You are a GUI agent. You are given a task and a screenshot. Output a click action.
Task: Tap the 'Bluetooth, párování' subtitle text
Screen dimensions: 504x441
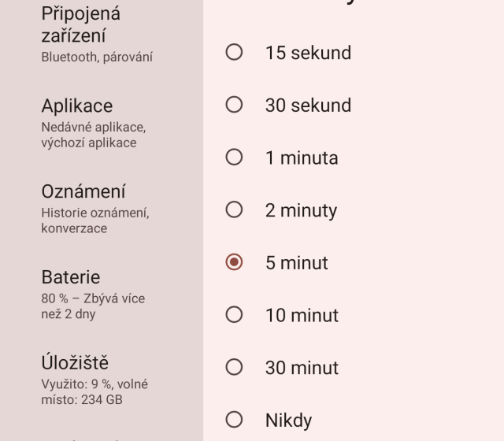point(97,57)
